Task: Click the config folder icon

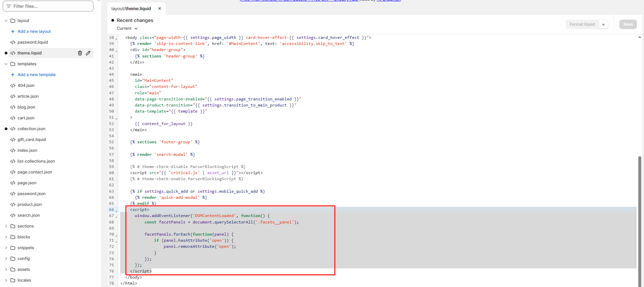Action: point(13,259)
